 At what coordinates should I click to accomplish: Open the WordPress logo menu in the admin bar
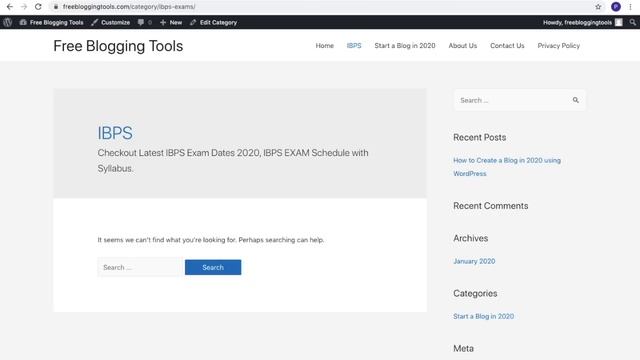coord(7,22)
